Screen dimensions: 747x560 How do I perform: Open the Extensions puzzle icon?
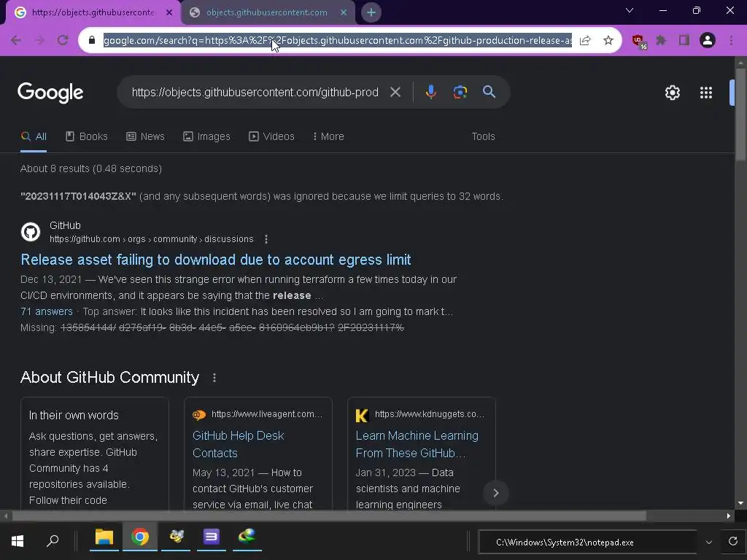click(x=661, y=41)
